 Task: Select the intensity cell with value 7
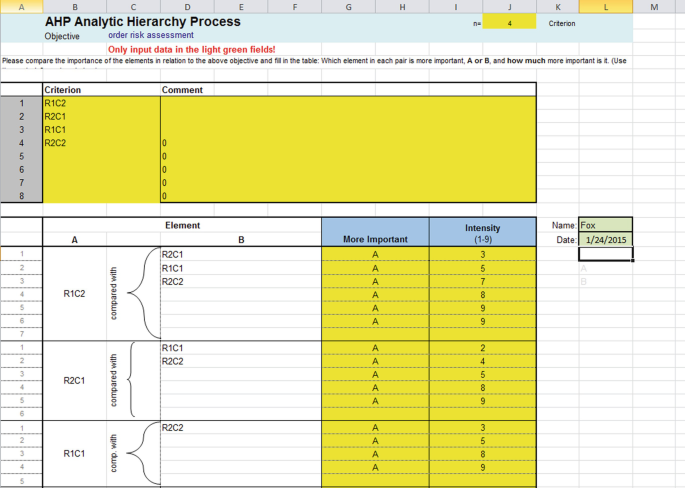[x=482, y=282]
